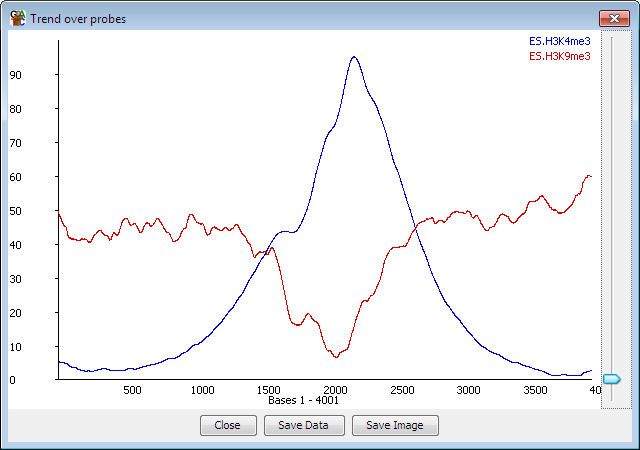Click the 70 y-axis tick label
The image size is (640, 450).
point(16,143)
